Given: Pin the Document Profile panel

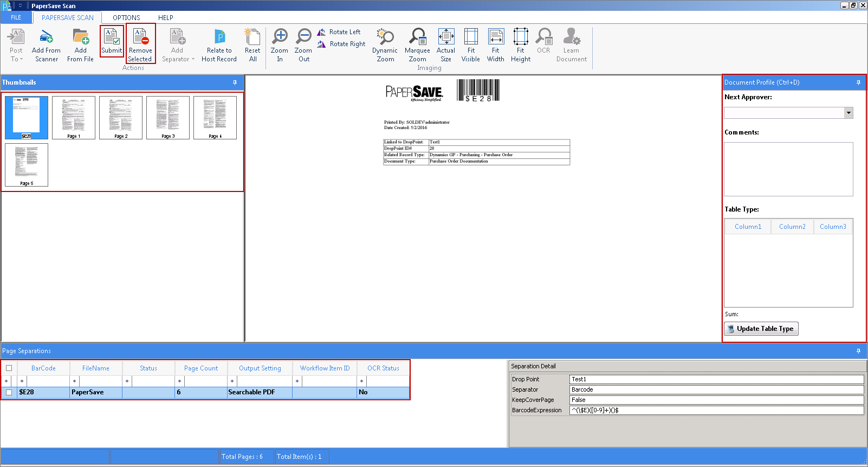Looking at the screenshot, I should tap(858, 82).
